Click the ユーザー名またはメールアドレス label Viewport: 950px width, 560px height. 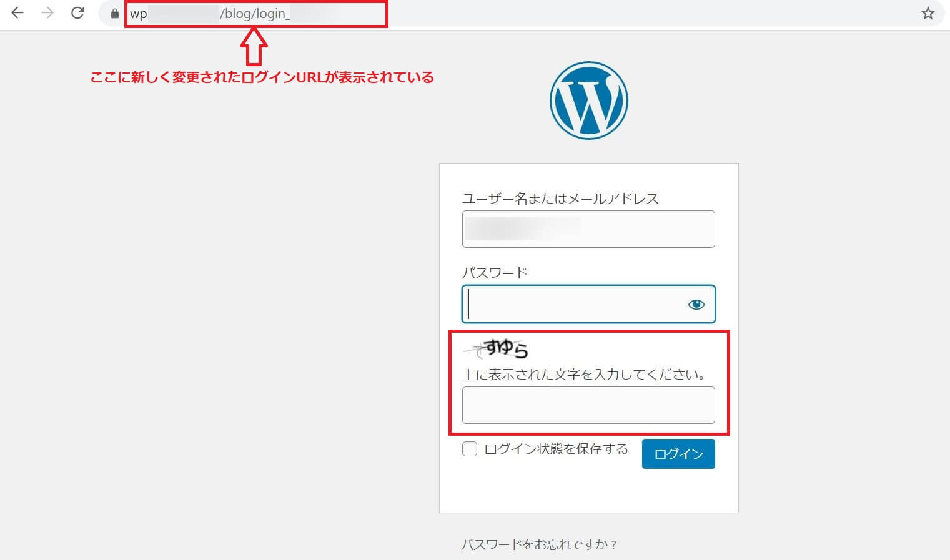click(560, 199)
